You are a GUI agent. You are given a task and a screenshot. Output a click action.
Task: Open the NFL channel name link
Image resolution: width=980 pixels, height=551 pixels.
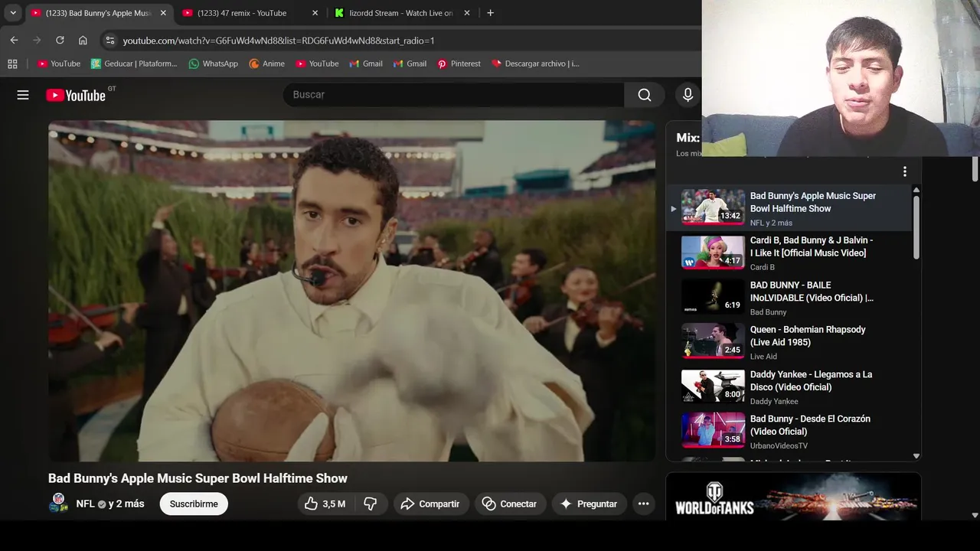pyautogui.click(x=86, y=504)
